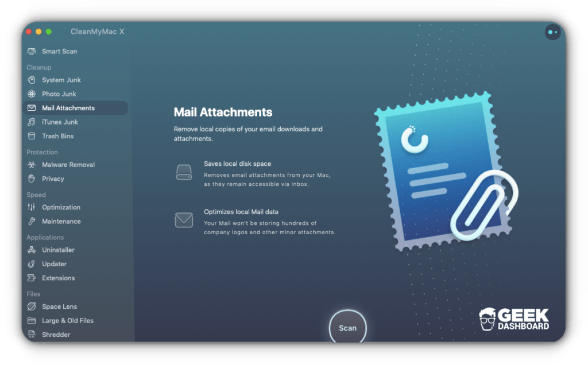Click the Malware Removal biohazard icon
588x365 pixels.
pyautogui.click(x=32, y=165)
